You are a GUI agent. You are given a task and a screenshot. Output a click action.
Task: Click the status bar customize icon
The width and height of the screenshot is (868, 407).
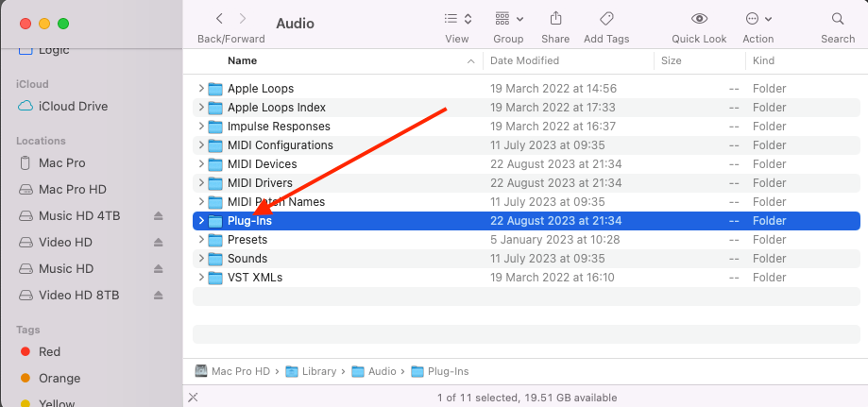[193, 397]
